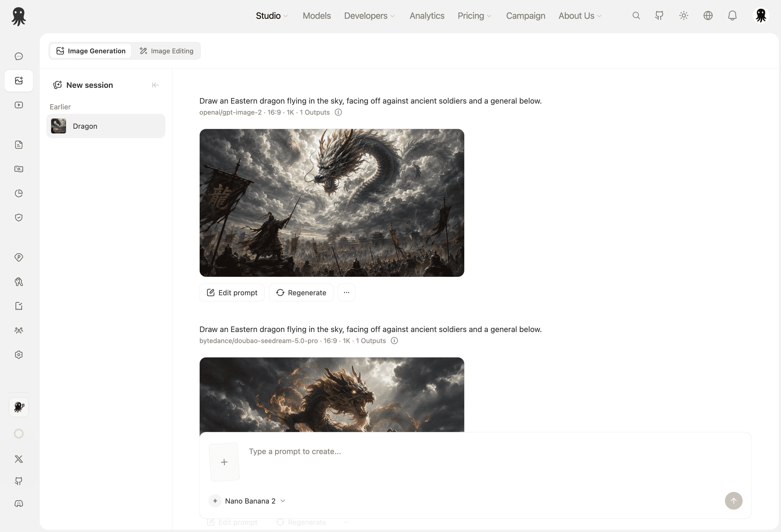Click Edit prompt under the first image
The width and height of the screenshot is (781, 532).
click(x=232, y=293)
